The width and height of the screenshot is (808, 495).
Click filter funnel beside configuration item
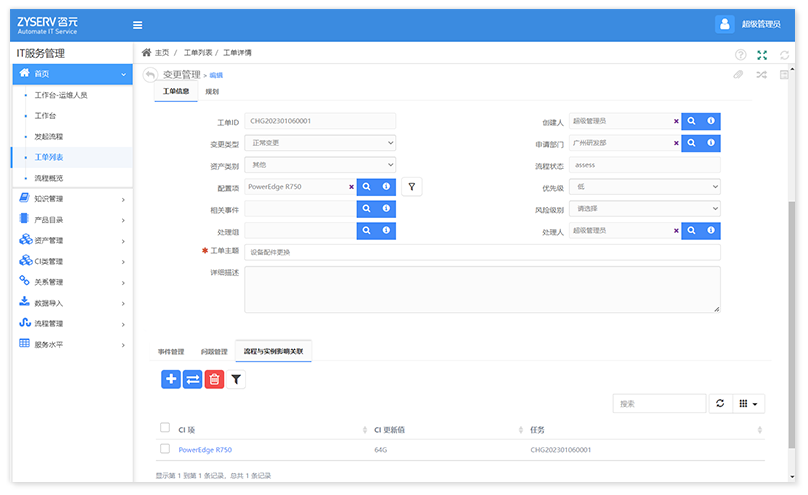(412, 186)
